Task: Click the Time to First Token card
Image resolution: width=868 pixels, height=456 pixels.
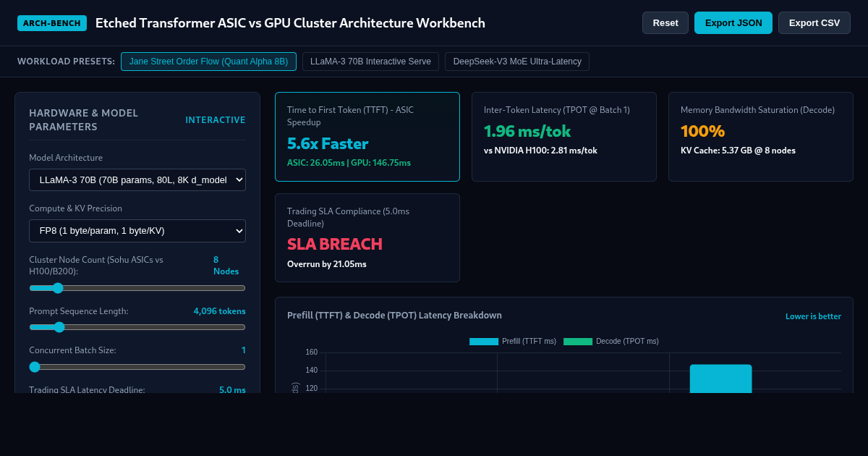Action: point(367,137)
